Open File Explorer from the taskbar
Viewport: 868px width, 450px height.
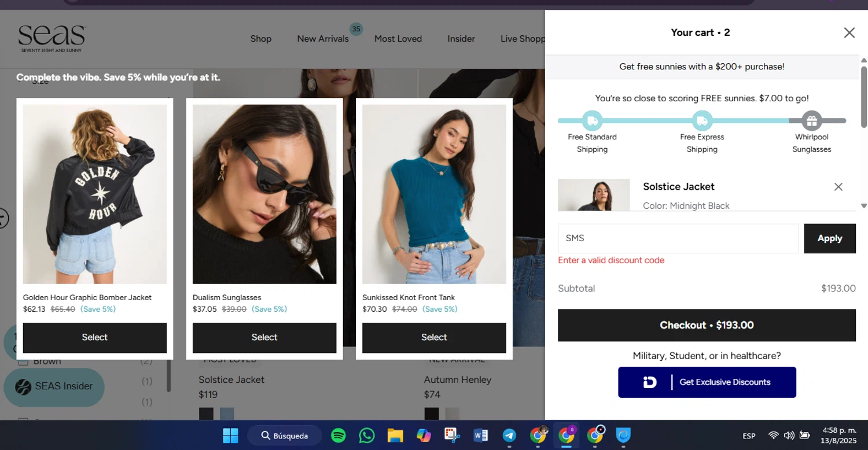point(395,436)
